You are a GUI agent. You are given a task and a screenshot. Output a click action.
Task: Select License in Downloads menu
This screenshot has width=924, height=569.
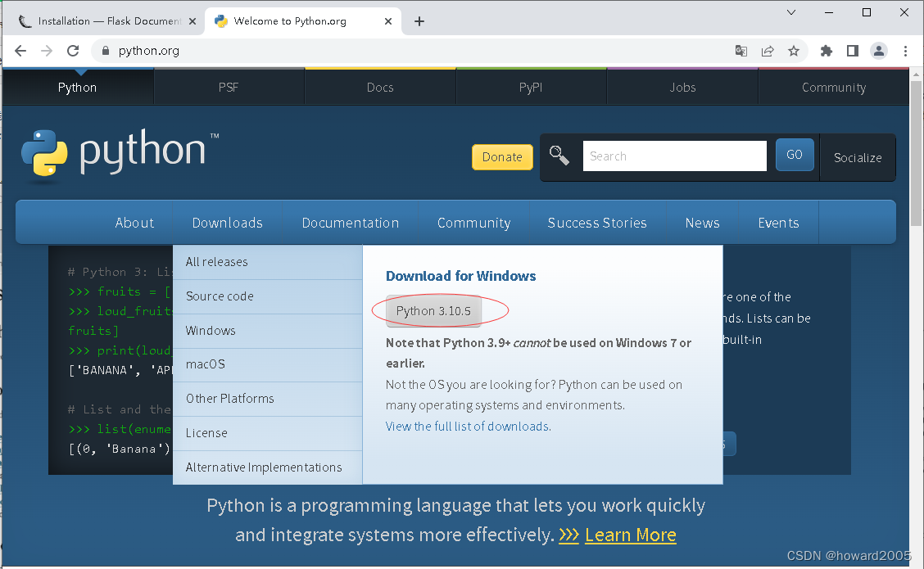268,433
